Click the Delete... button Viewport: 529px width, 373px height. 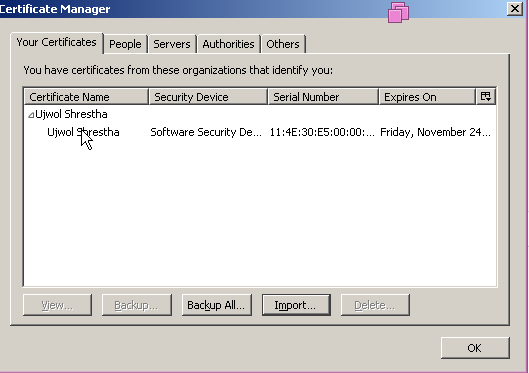click(375, 305)
